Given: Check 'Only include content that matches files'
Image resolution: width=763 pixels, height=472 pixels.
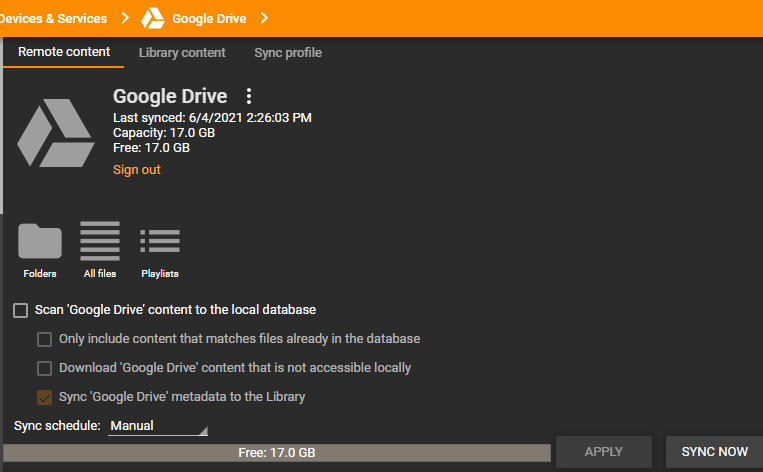Looking at the screenshot, I should [45, 339].
